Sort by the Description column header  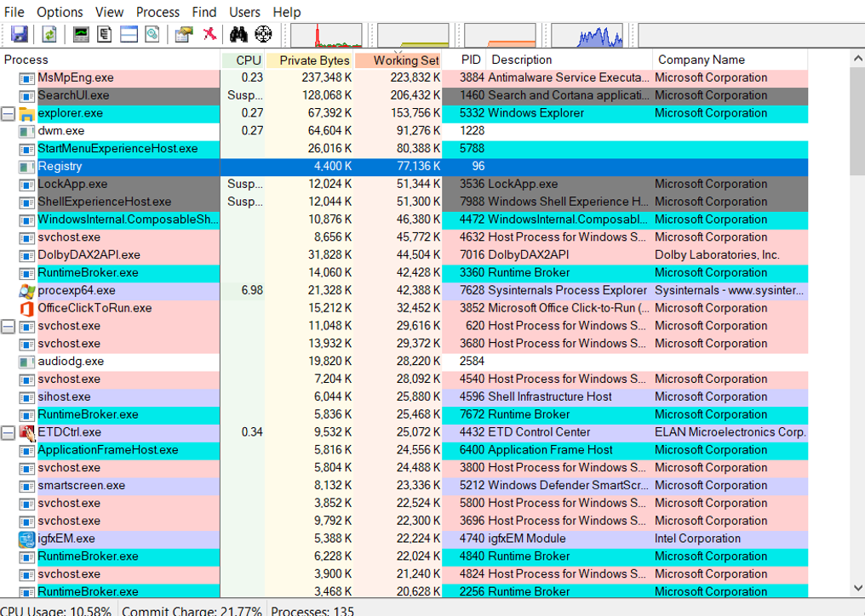coord(570,60)
